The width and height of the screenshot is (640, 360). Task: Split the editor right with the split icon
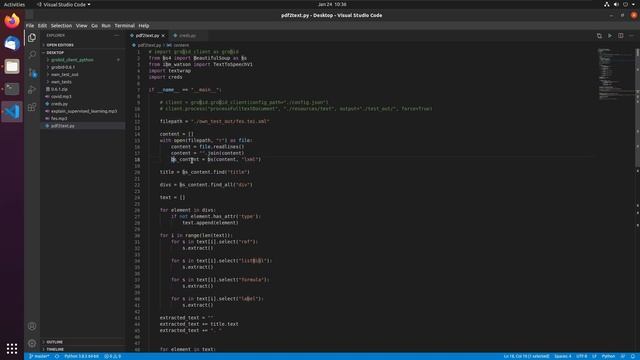[620, 36]
